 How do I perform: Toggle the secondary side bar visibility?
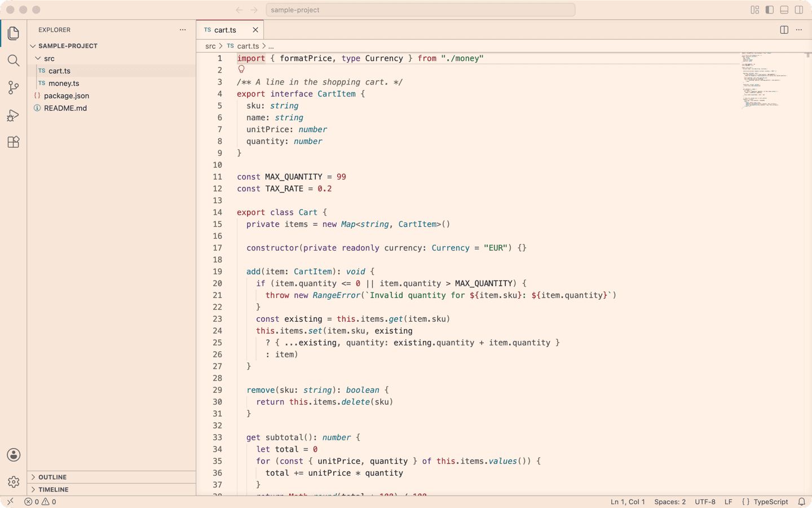tap(799, 10)
